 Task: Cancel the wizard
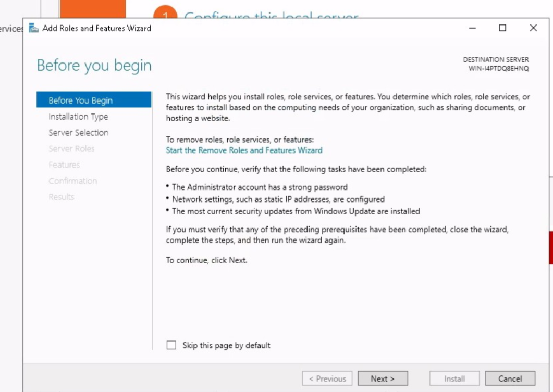(510, 378)
